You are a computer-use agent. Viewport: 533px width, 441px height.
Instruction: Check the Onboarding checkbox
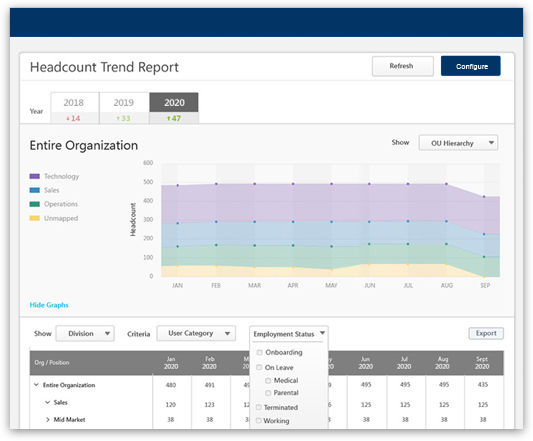pos(260,352)
